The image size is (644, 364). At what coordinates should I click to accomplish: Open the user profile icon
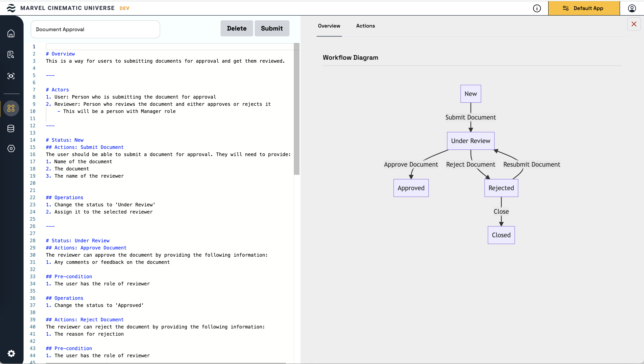[632, 8]
